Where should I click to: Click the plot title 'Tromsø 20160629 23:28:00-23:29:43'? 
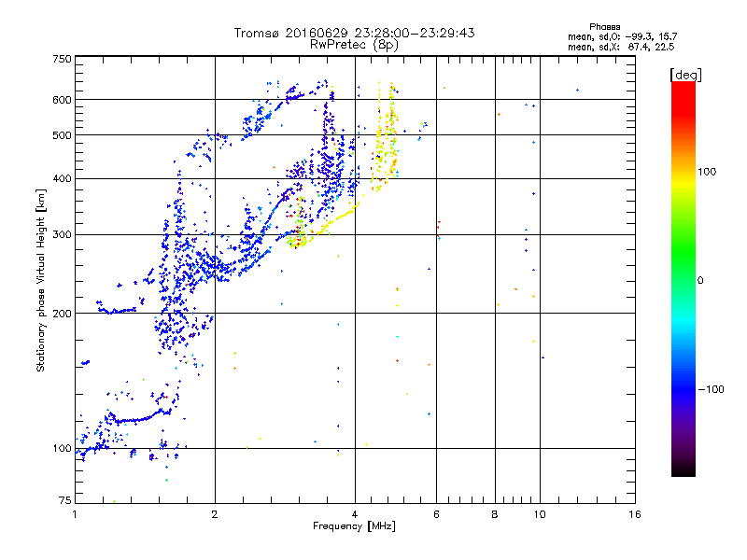354,33
